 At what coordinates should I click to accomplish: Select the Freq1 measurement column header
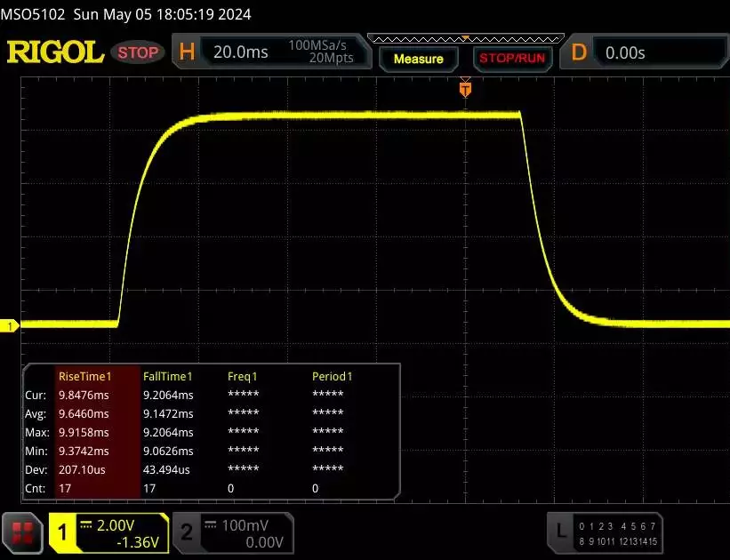pyautogui.click(x=242, y=376)
